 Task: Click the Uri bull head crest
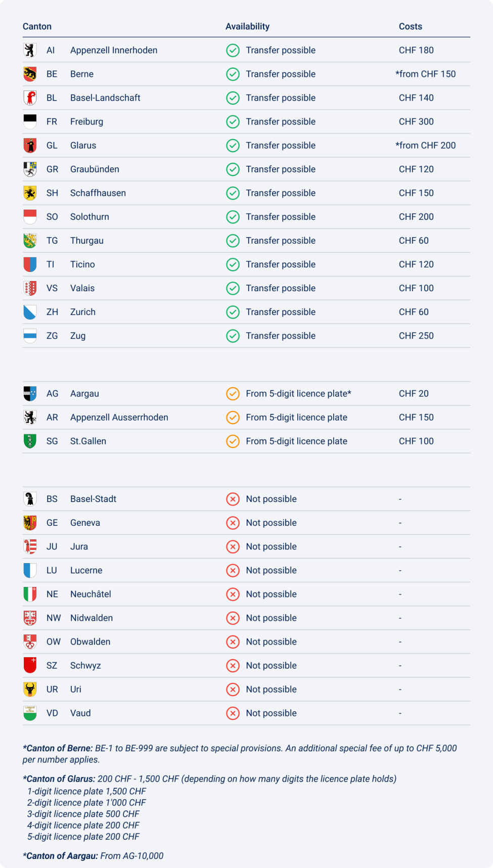(30, 689)
